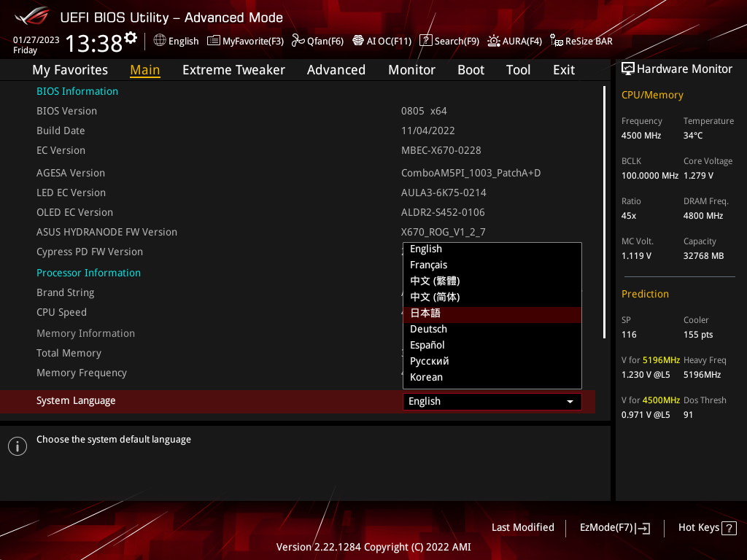Click OLED EC value ALDR2-S452-0106
Viewport: 747px width, 560px height.
click(x=443, y=212)
